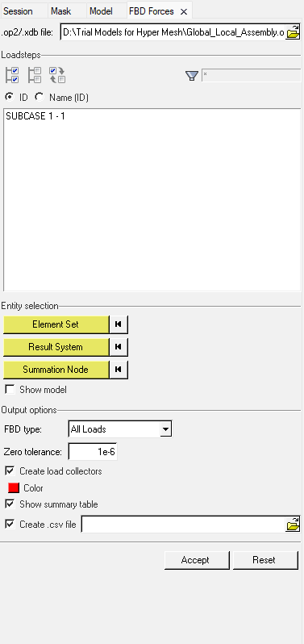Select the Name (ID) radio option
Screen dimensions: 304x644
[x=40, y=97]
